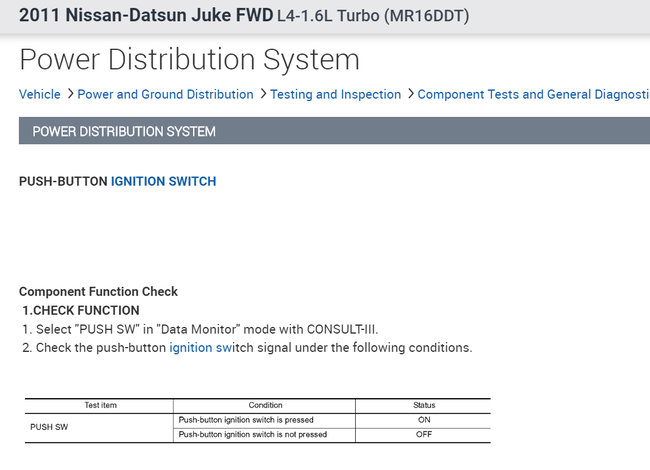This screenshot has width=650, height=470.
Task: Click the ON status cell
Action: tap(424, 420)
